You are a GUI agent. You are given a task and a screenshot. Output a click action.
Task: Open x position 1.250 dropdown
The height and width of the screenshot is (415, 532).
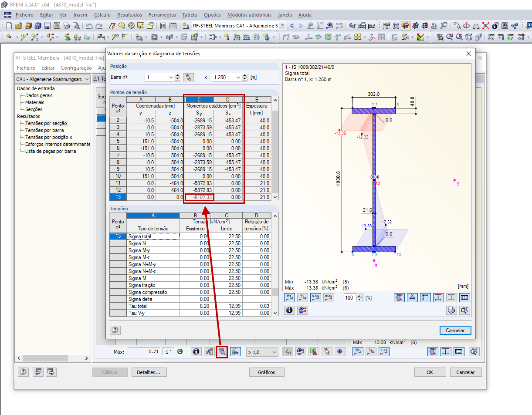[x=238, y=77]
